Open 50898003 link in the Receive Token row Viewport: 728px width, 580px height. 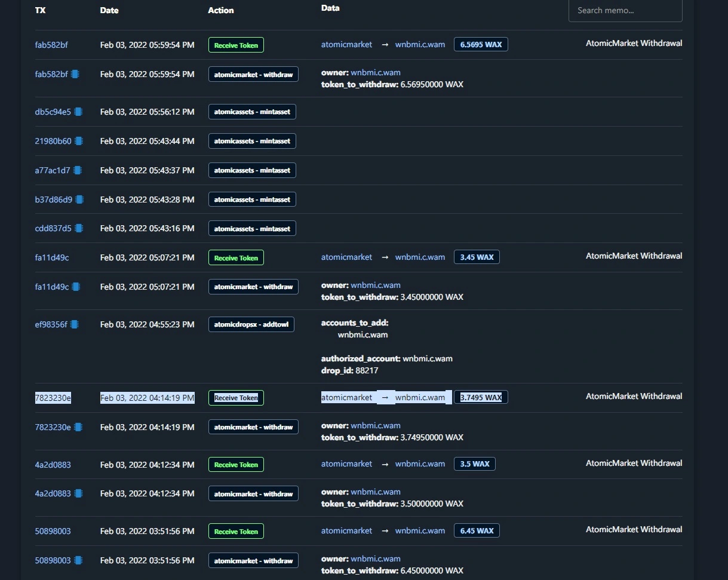point(53,531)
